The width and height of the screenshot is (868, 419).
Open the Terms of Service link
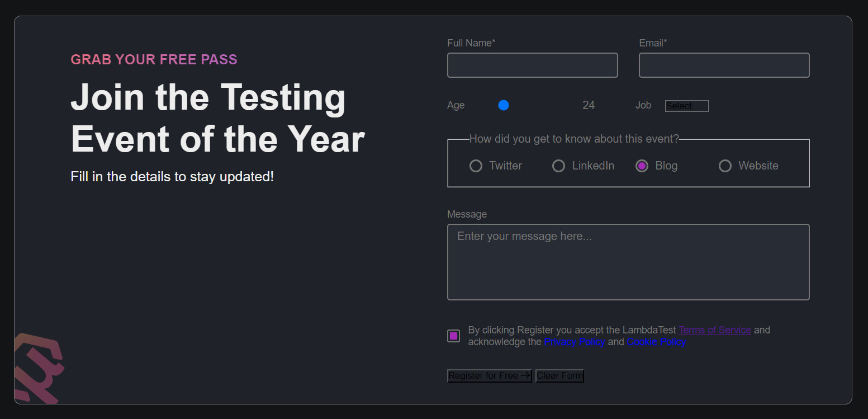[x=714, y=330]
